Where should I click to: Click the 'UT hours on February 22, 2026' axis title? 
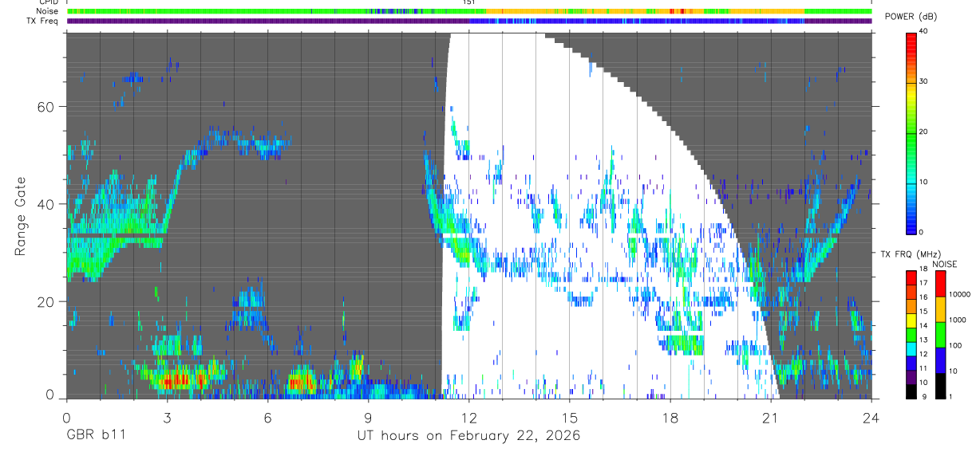[468, 435]
